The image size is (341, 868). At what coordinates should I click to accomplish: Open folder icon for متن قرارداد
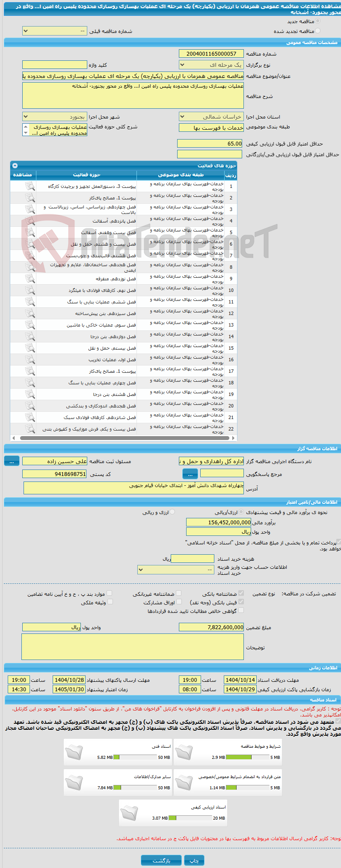[x=184, y=782]
